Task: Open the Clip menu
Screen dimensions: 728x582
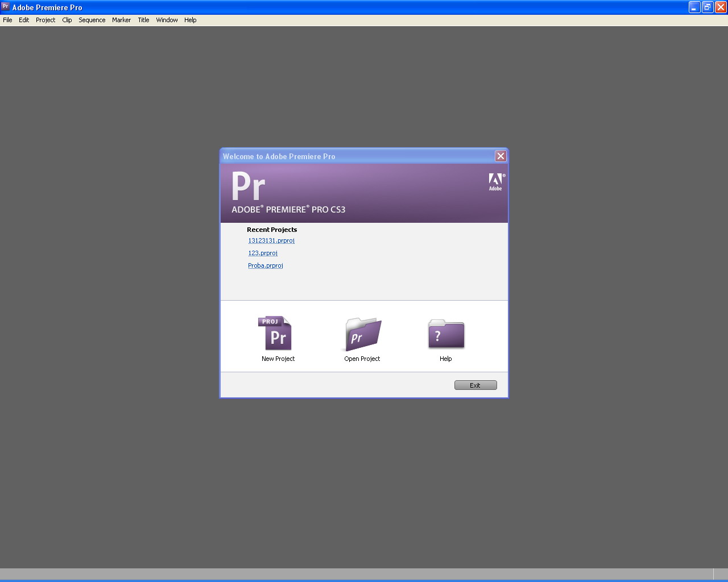Action: click(x=67, y=20)
